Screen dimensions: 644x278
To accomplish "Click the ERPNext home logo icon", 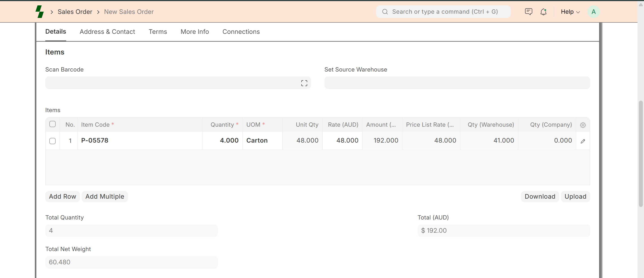I will pyautogui.click(x=39, y=12).
